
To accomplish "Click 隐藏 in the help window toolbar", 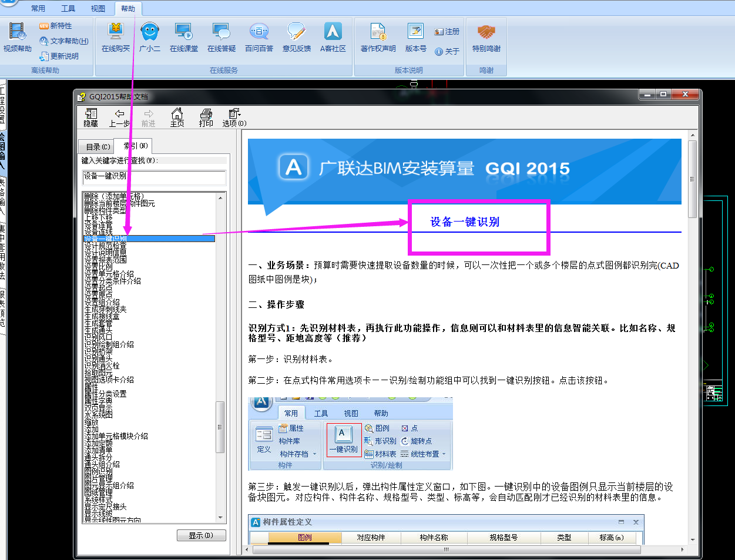I will pos(91,118).
